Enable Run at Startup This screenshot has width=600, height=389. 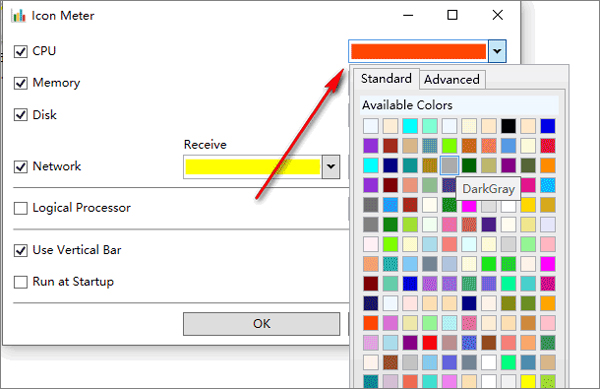21,282
